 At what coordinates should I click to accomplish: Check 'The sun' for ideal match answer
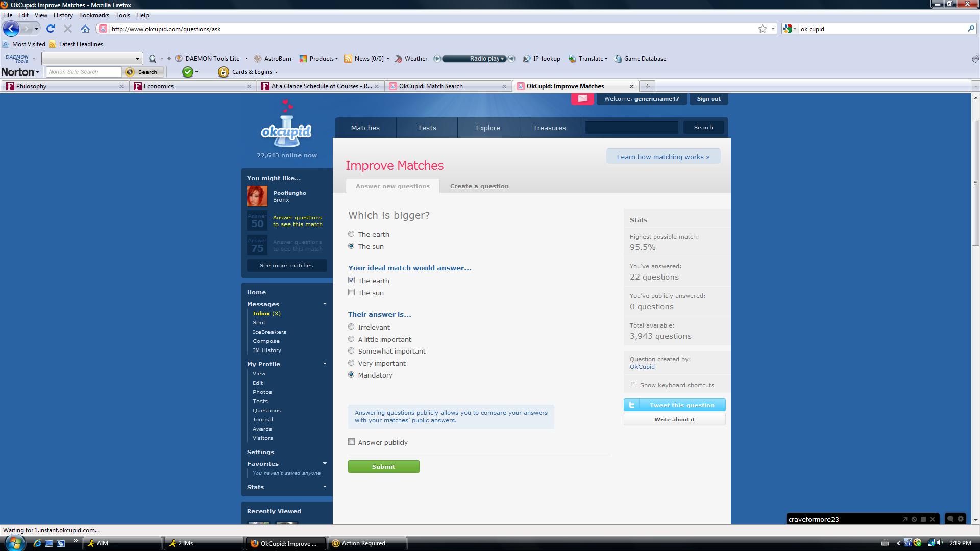(x=351, y=292)
